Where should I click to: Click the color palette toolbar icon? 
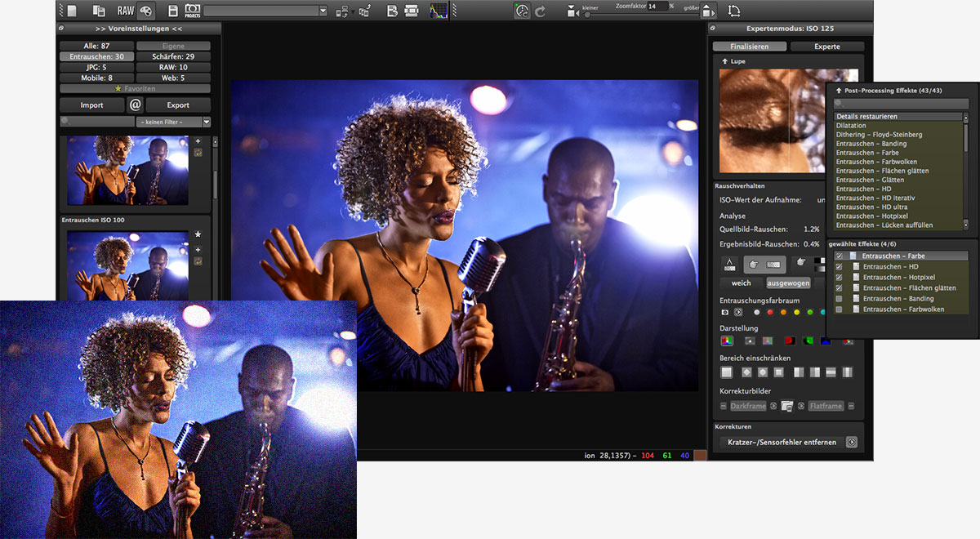tap(145, 11)
